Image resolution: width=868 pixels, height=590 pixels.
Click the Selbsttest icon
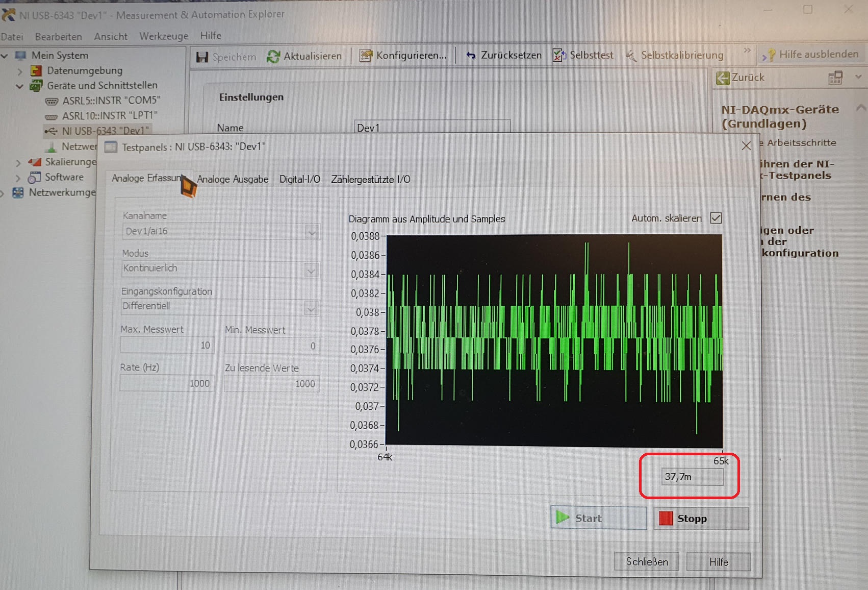559,55
